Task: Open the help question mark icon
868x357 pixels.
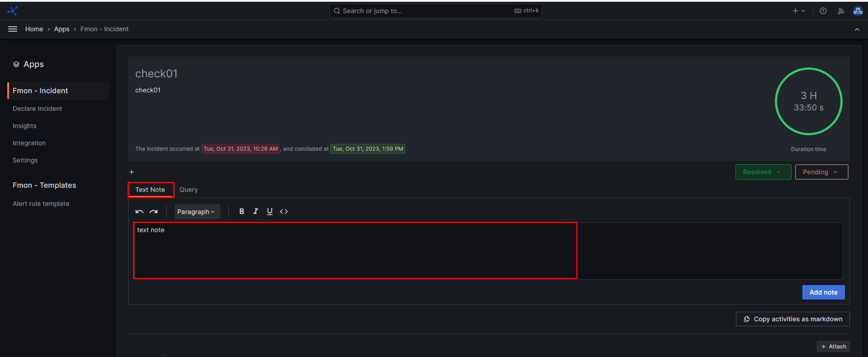Action: 823,11
